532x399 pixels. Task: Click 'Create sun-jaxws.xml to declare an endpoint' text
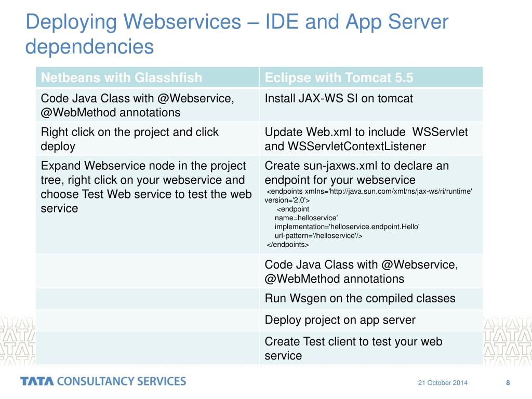[x=356, y=172]
